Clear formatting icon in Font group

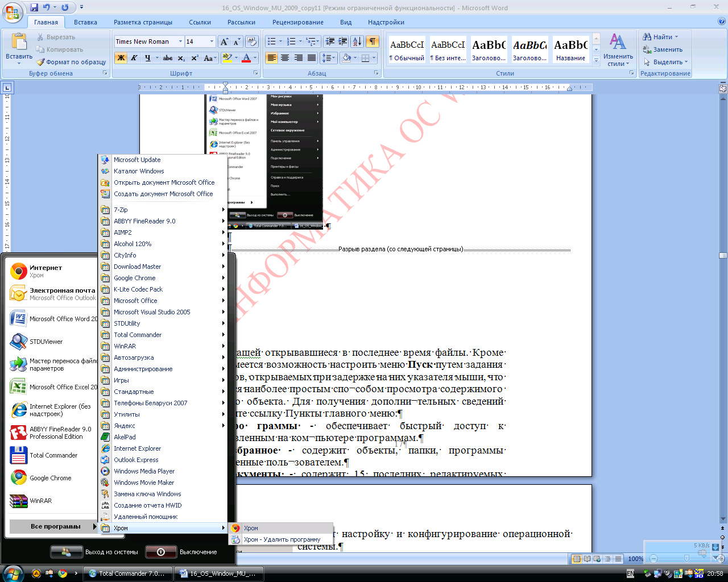click(252, 41)
